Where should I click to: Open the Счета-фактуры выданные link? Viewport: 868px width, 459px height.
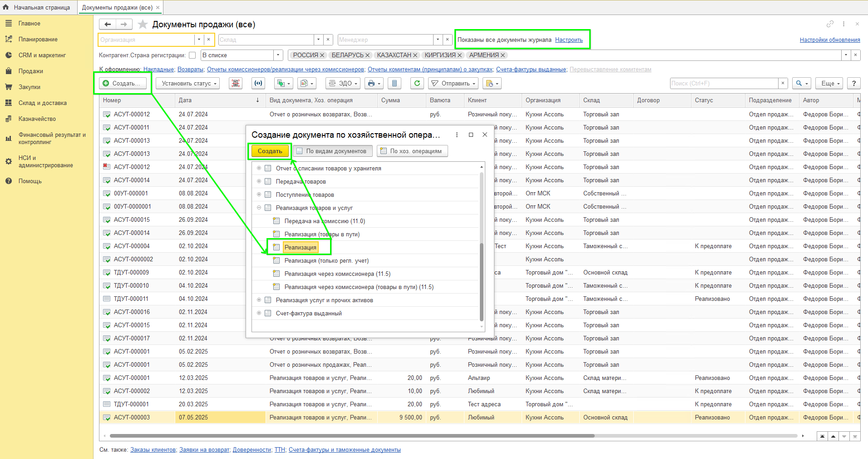531,69
